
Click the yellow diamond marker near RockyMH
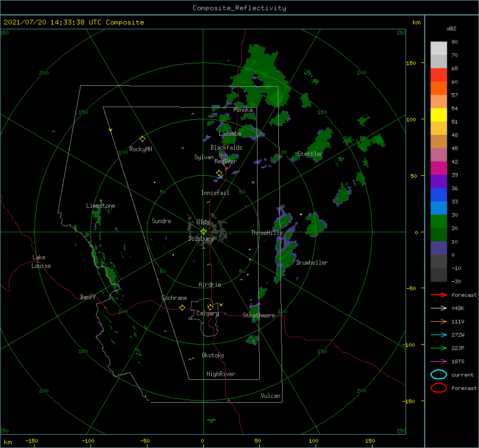coord(142,139)
